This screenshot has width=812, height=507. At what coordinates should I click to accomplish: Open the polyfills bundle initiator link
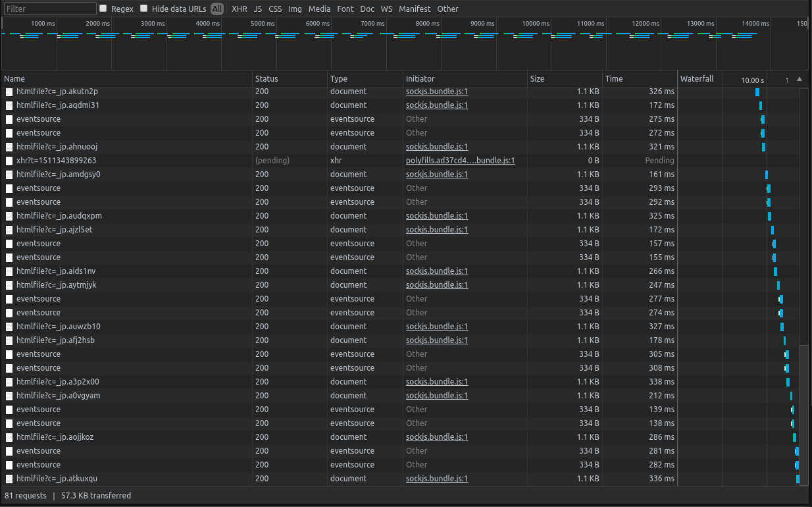click(x=460, y=160)
